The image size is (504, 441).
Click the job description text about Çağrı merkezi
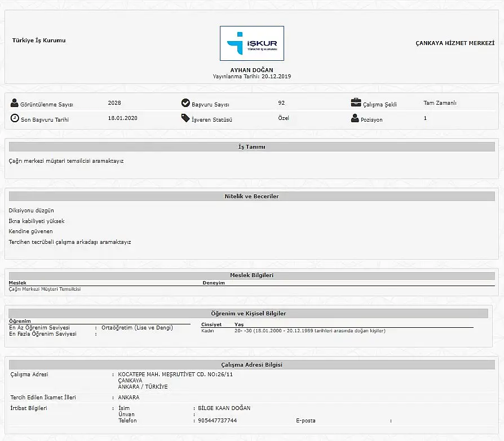pos(66,161)
